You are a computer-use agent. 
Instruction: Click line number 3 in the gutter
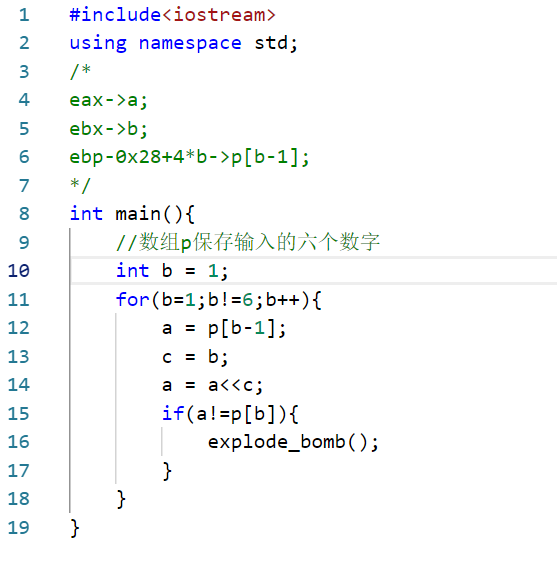[24, 72]
